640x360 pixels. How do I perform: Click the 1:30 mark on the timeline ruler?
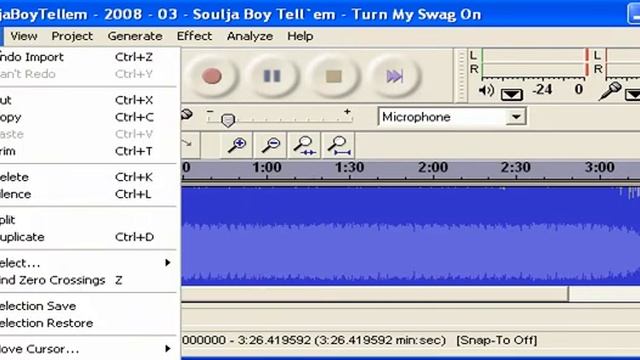point(349,167)
